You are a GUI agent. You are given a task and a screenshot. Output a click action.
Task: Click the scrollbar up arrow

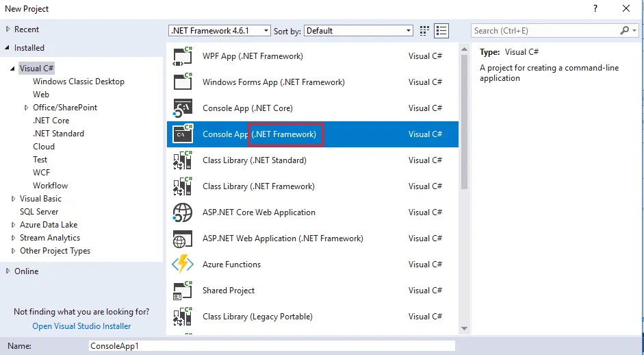465,49
